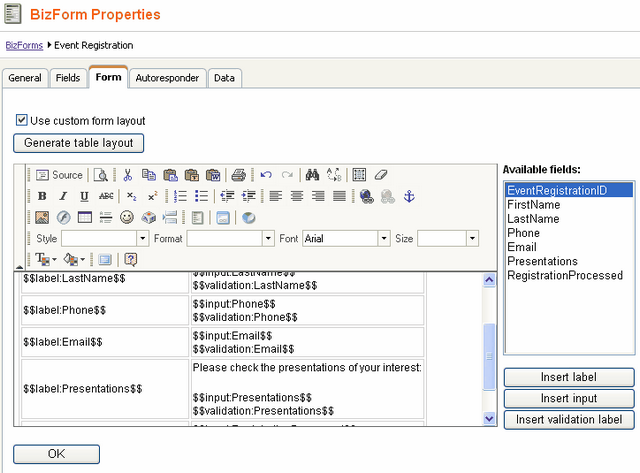Image resolution: width=640 pixels, height=473 pixels.
Task: Select the Form tab
Action: click(x=109, y=77)
